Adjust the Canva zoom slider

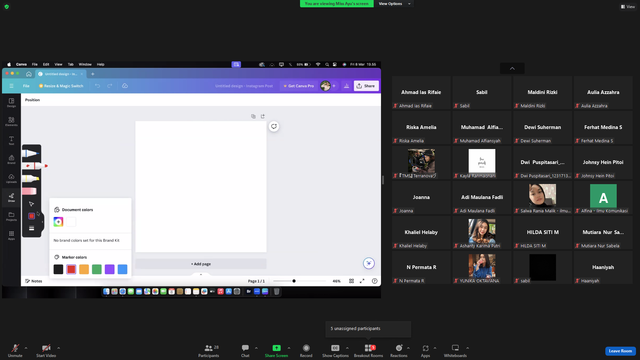299,281
